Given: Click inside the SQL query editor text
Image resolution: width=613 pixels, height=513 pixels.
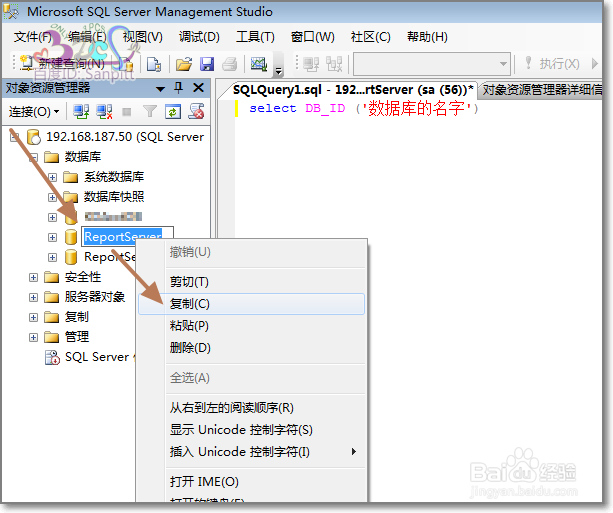Looking at the screenshot, I should pyautogui.click(x=364, y=108).
